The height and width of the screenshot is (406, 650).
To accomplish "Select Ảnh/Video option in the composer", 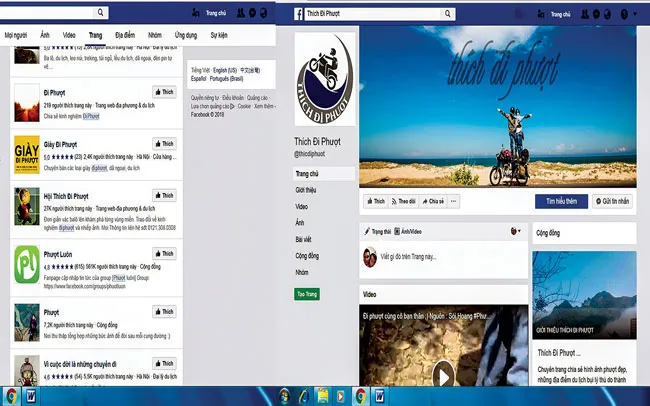I will [x=408, y=231].
